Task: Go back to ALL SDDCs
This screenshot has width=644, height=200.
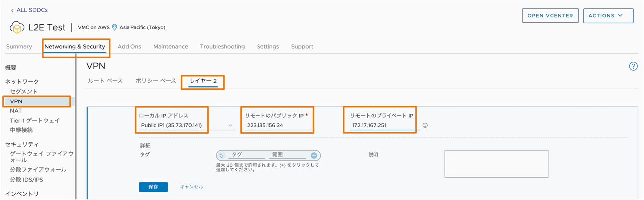Action: click(30, 10)
